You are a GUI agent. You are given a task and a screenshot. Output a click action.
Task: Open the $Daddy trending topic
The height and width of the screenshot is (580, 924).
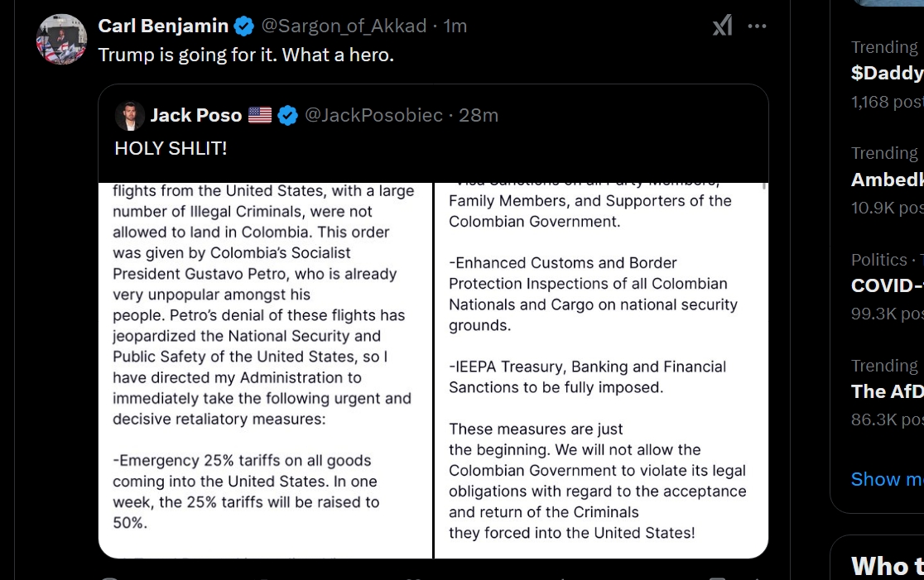tap(887, 73)
